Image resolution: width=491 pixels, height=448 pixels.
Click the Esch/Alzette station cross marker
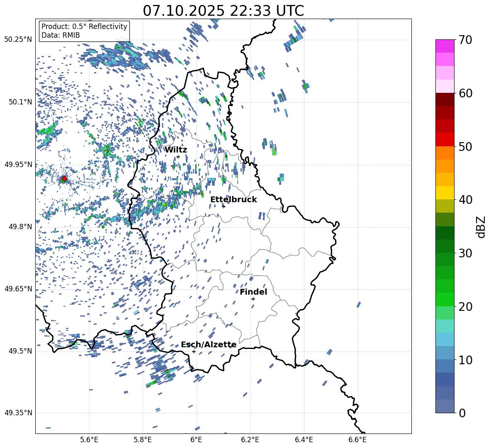pyautogui.click(x=194, y=351)
